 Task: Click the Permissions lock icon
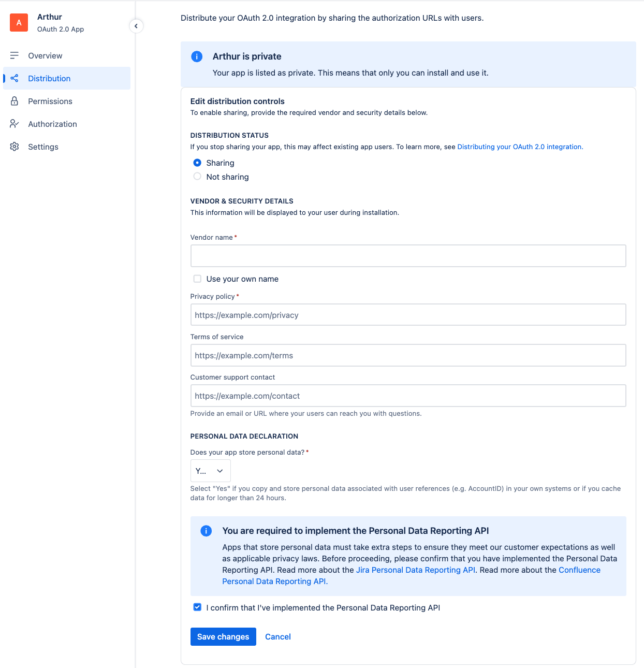(14, 101)
